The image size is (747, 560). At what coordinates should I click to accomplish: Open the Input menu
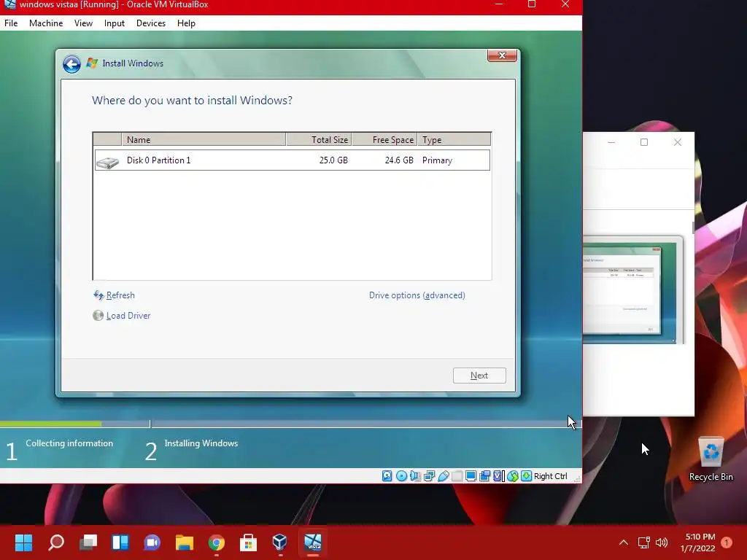tap(115, 23)
